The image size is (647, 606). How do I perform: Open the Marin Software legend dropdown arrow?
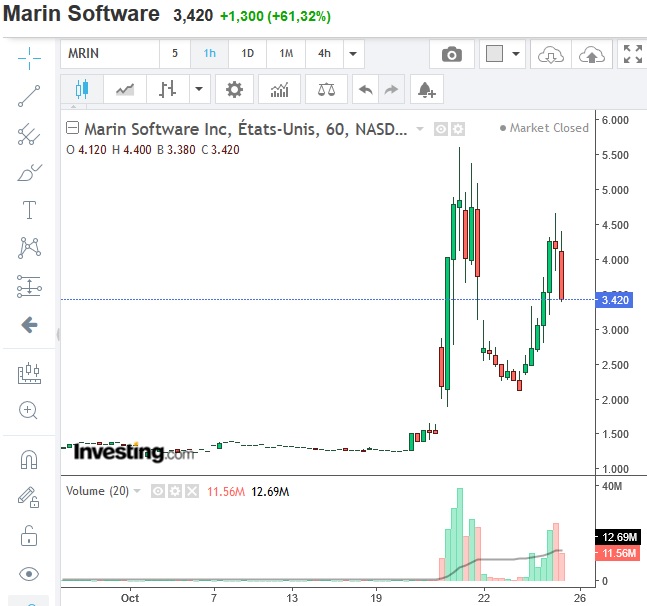click(x=420, y=129)
